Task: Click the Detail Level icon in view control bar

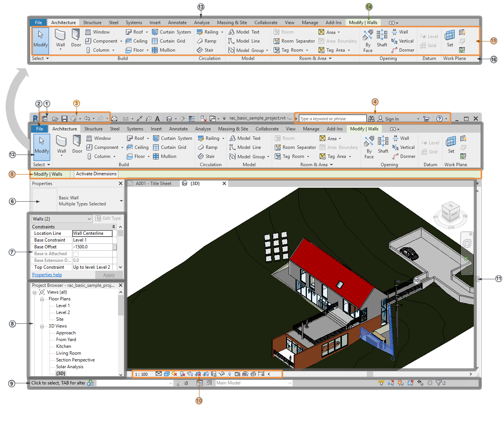Action: point(159,374)
